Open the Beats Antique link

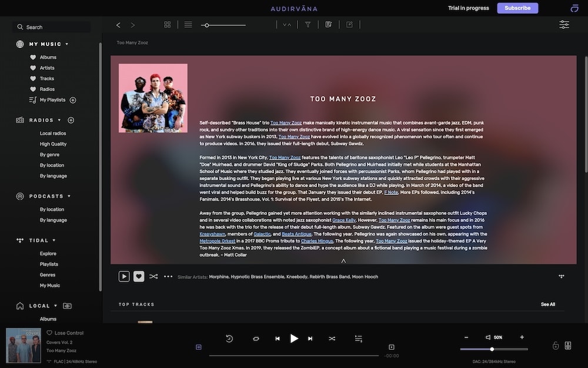296,234
